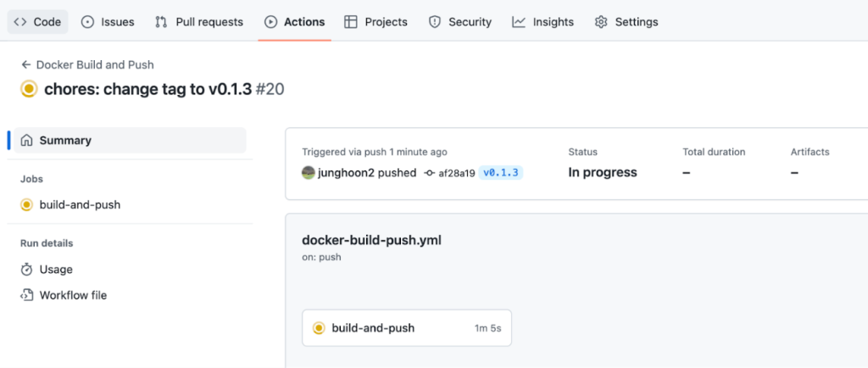Open the build-and-push job in sidebar

tap(80, 204)
